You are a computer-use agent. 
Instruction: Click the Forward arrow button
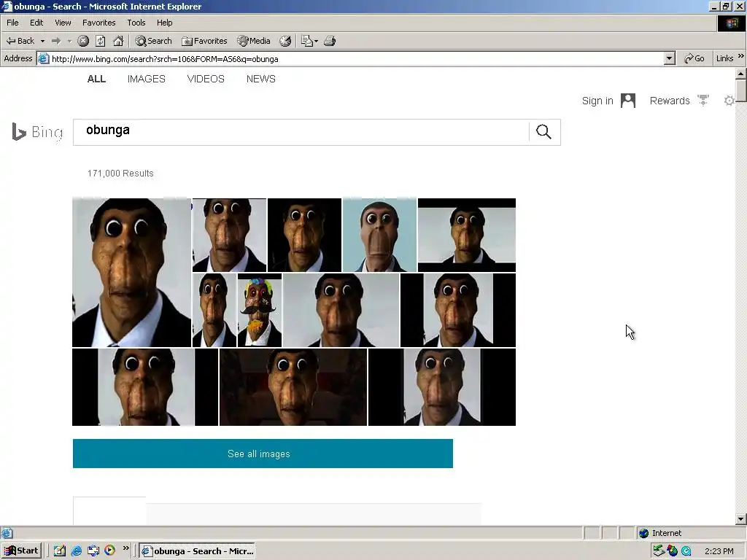point(56,41)
